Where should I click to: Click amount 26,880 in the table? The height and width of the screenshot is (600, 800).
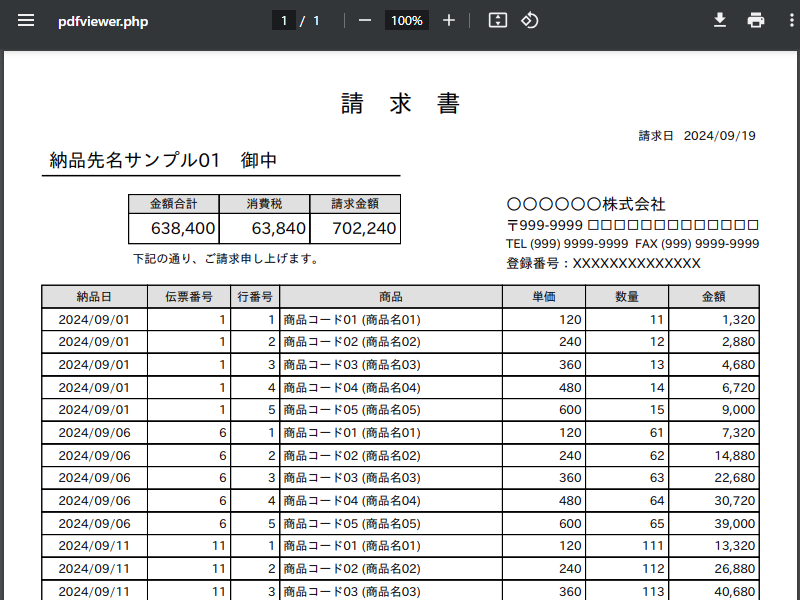(735, 568)
